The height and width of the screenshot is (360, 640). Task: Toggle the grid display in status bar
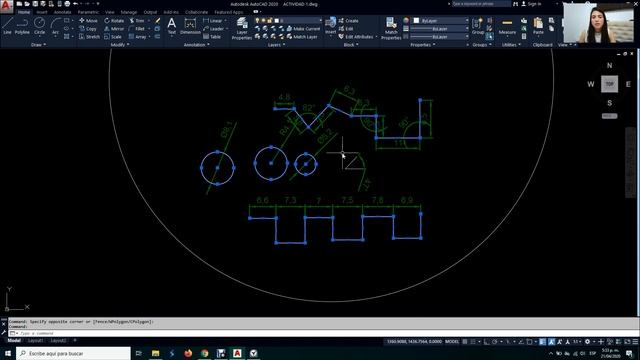tap(465, 342)
